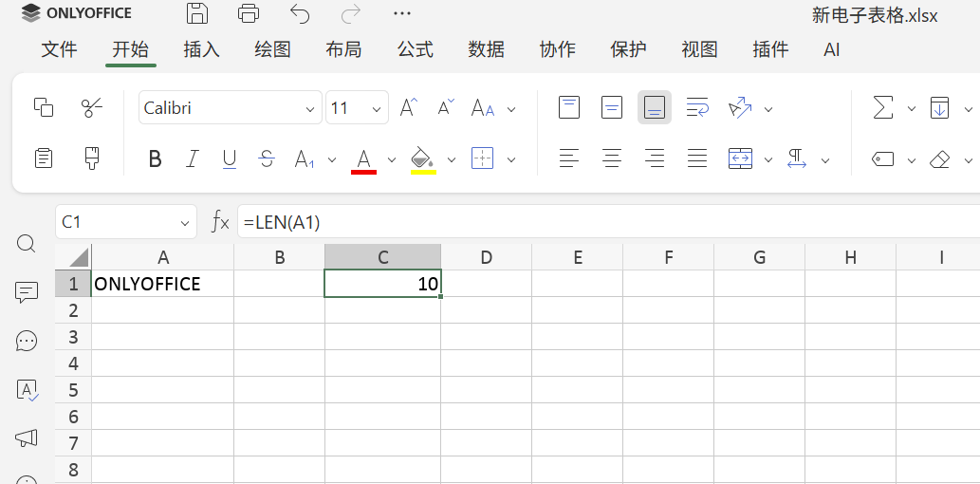Expand merge cells dropdown arrow
The width and height of the screenshot is (980, 484).
tap(768, 160)
